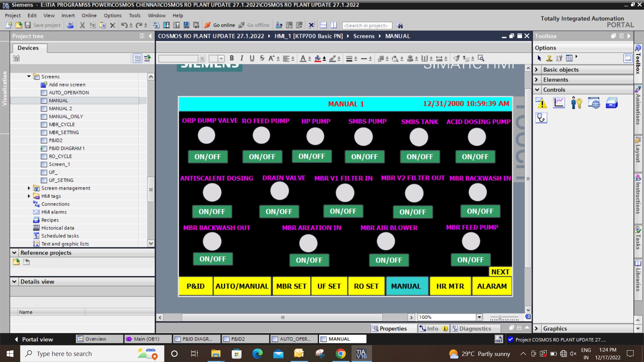Viewport: 644px width, 362px height.
Task: Click the Go online toolbar icon
Action: click(x=220, y=25)
